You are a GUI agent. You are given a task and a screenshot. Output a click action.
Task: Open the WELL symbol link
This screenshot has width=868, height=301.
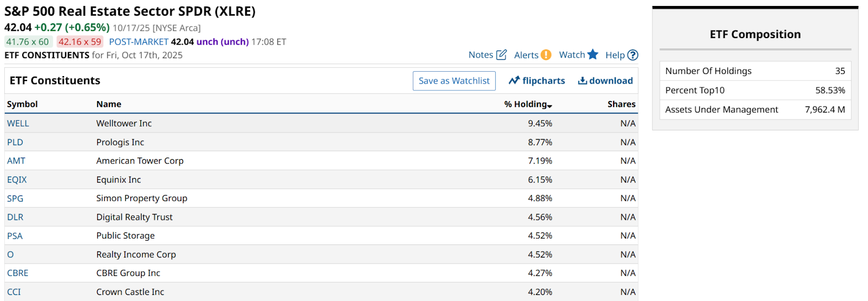[x=18, y=123]
